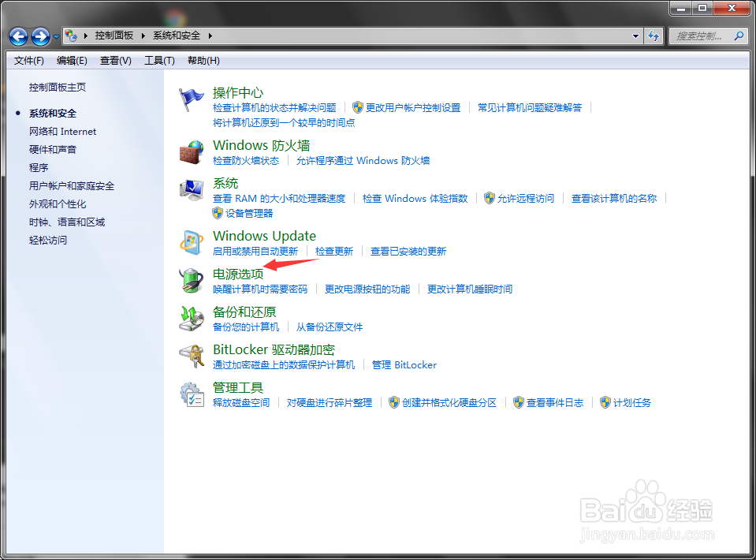Go forward with the Forward arrow button

tap(40, 36)
